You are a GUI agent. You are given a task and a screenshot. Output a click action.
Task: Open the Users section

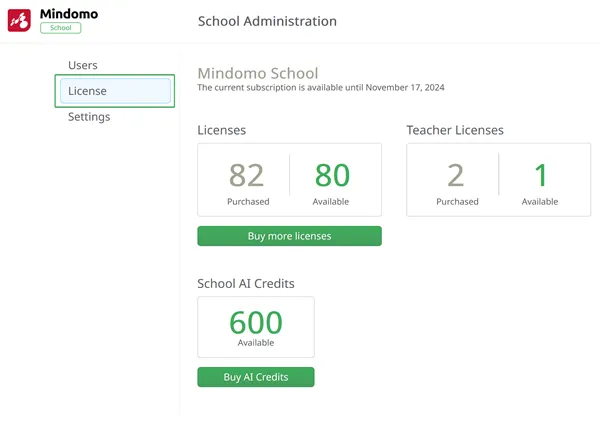(83, 65)
